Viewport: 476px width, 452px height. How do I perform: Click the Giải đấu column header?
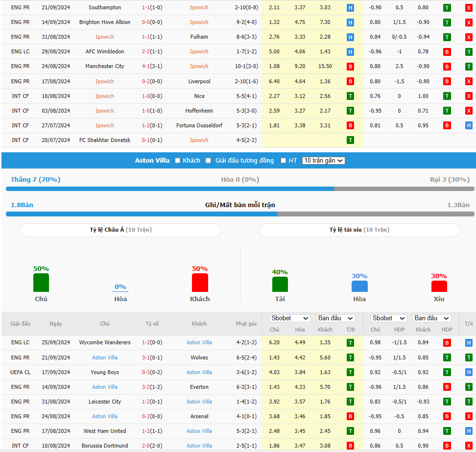point(21,324)
